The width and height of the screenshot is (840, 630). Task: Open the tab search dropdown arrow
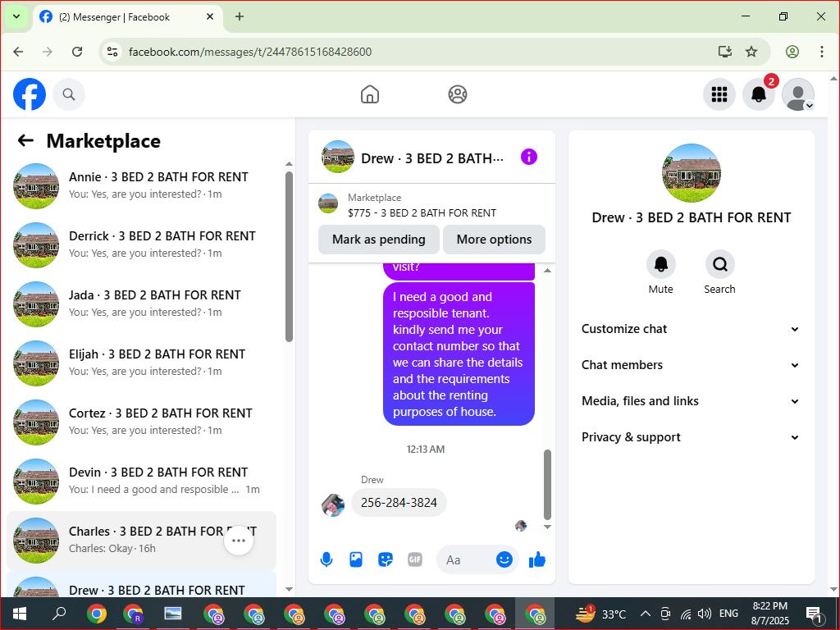[16, 16]
